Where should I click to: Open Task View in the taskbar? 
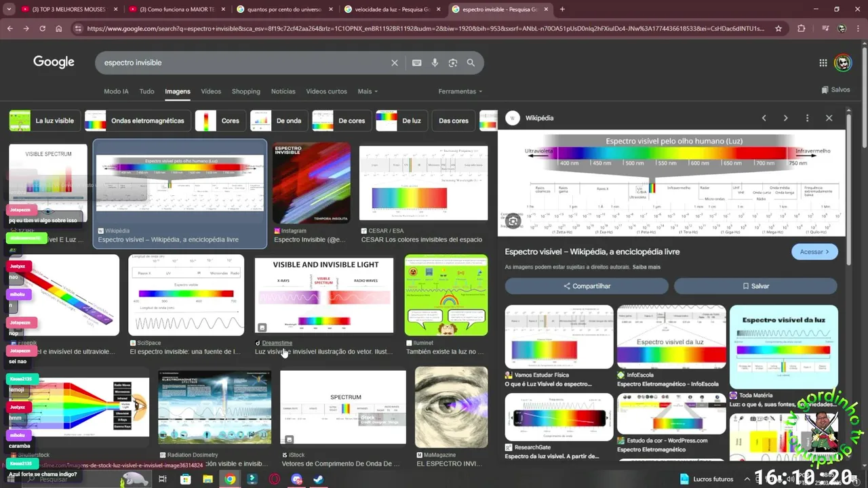(163, 479)
